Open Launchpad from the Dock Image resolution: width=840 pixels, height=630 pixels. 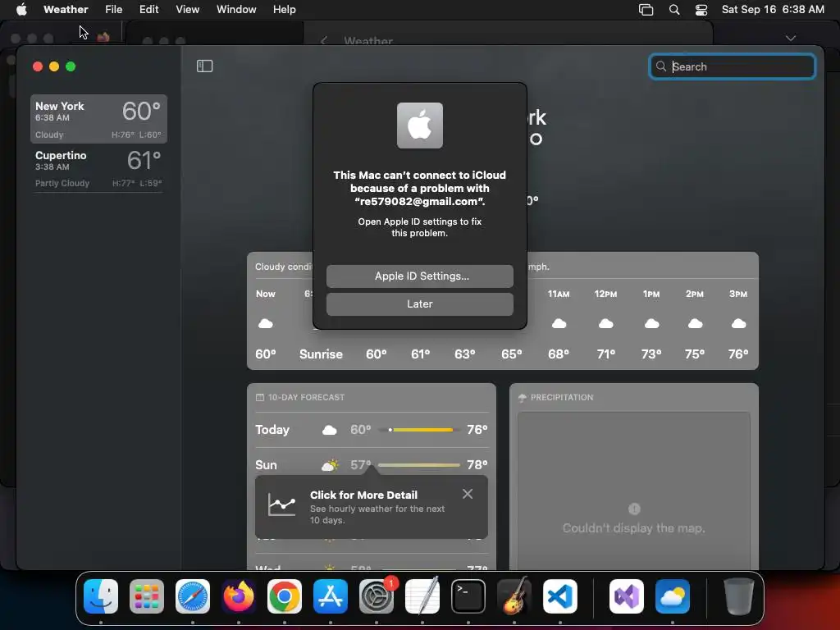coord(147,596)
